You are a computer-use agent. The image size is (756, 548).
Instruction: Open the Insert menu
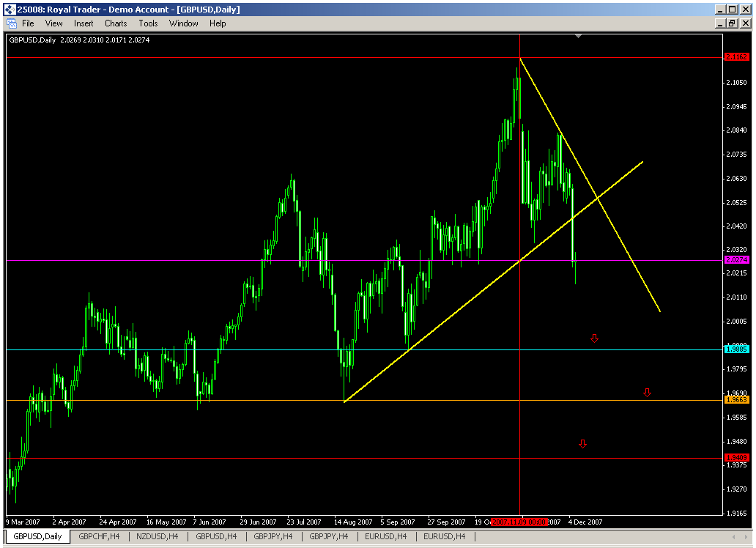pos(84,23)
